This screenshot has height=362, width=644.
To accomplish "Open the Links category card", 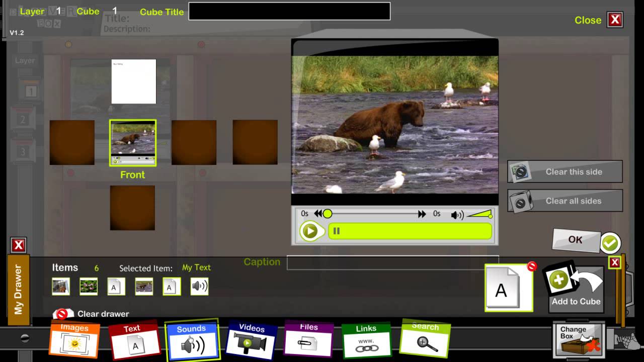I will coord(366,340).
